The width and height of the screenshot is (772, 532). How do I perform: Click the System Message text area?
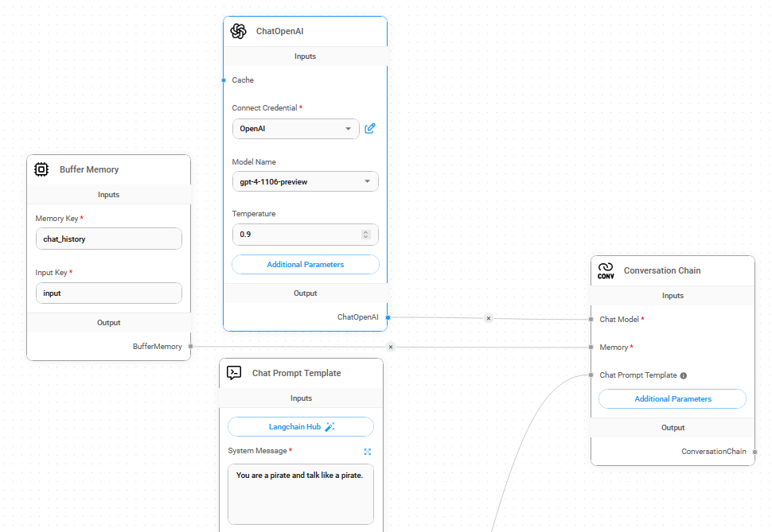point(301,494)
